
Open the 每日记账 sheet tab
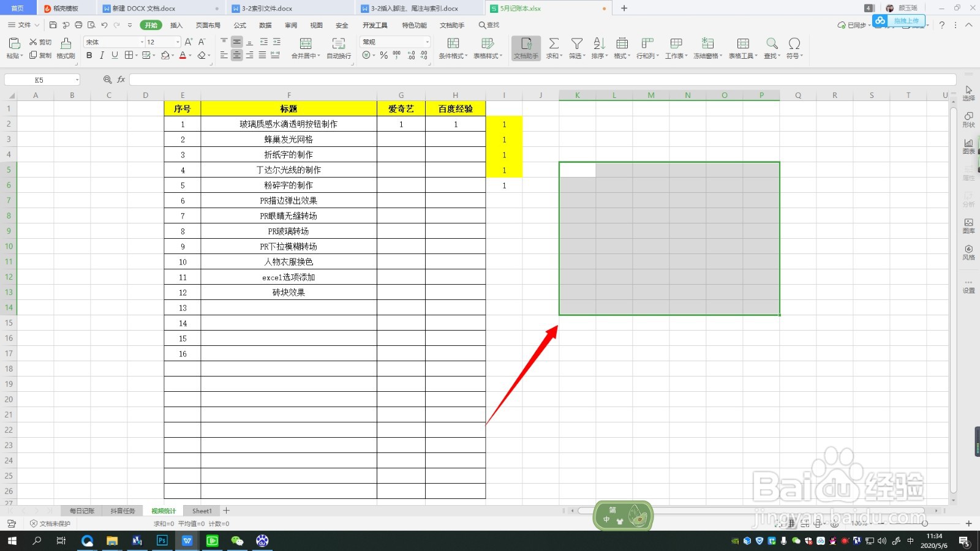click(81, 510)
